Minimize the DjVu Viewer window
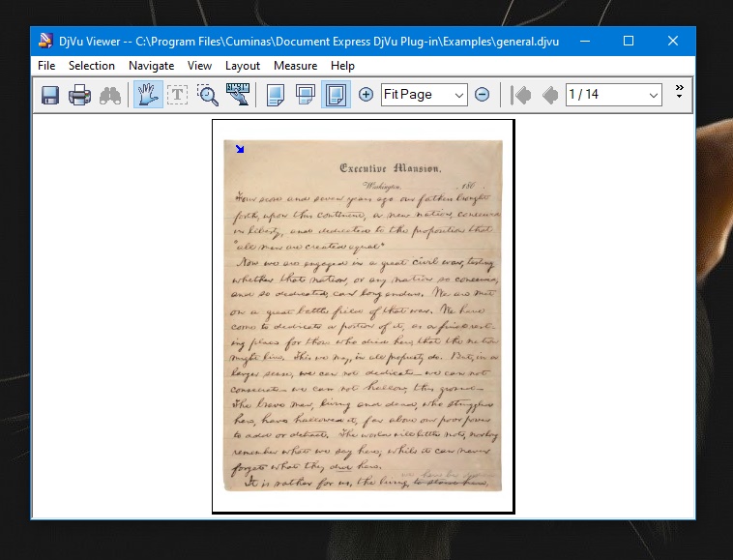Screen dimensions: 733x560 pos(585,42)
